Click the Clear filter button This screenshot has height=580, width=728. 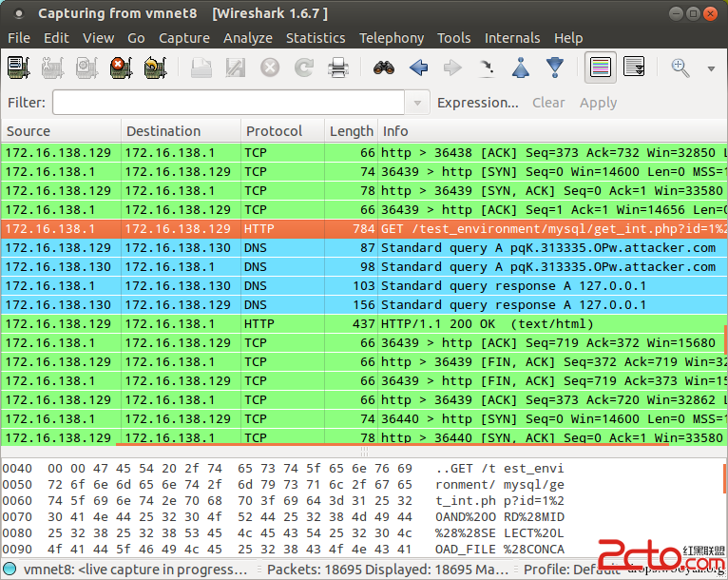coord(548,103)
